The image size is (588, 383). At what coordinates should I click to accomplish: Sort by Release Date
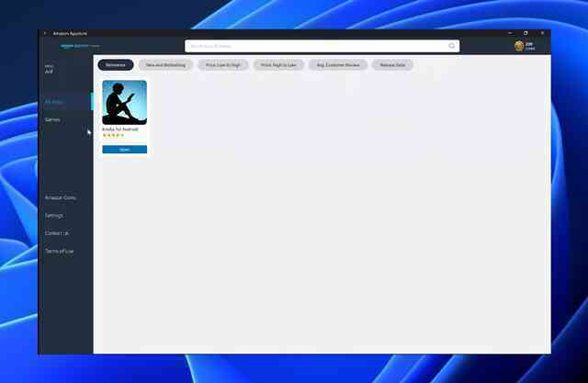[392, 65]
